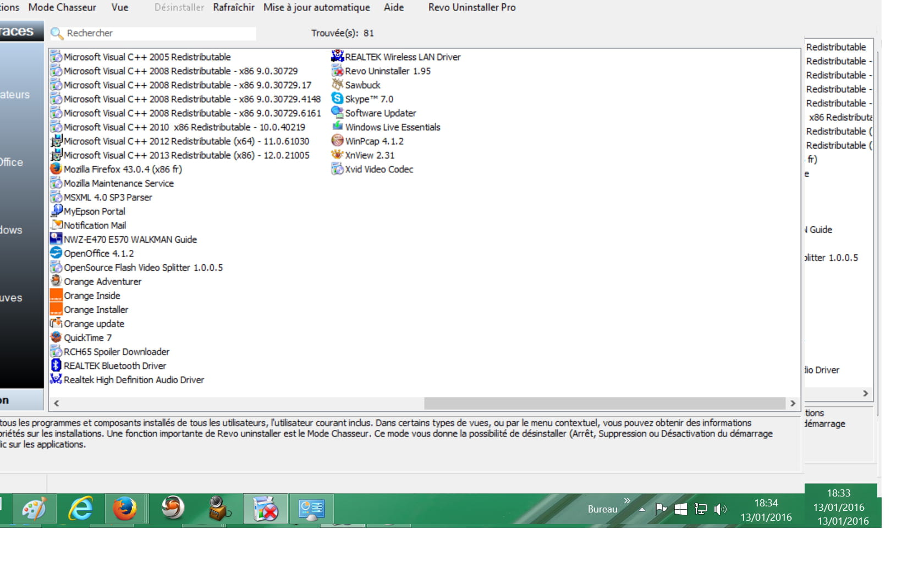Click the Orange Installer icon
Screen dimensions: 924x578
(x=56, y=309)
